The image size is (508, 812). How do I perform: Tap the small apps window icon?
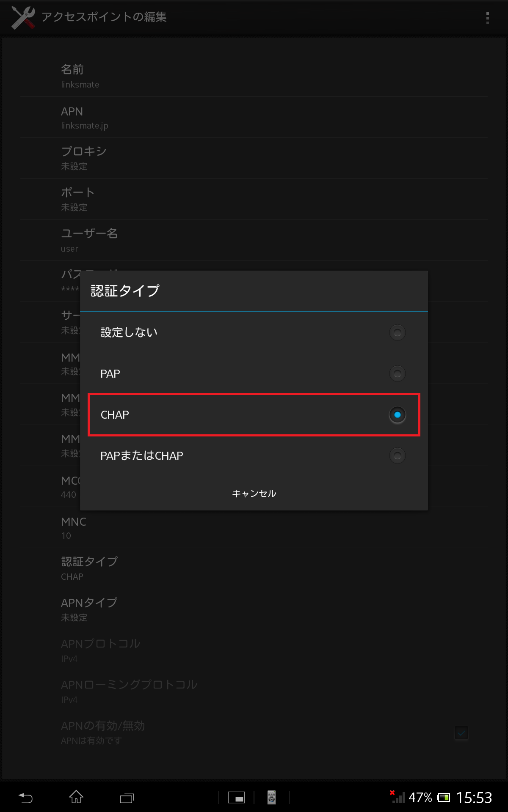point(236,798)
